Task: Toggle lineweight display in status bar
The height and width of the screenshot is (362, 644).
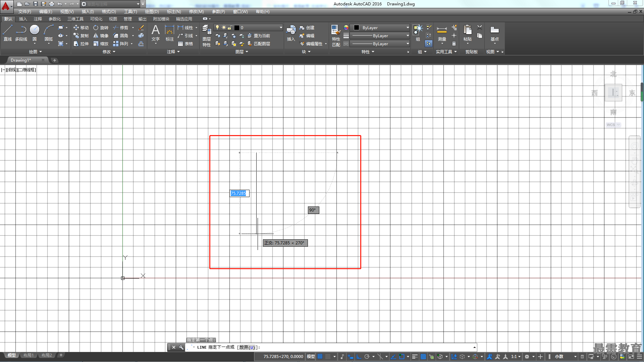Action: tap(415, 357)
